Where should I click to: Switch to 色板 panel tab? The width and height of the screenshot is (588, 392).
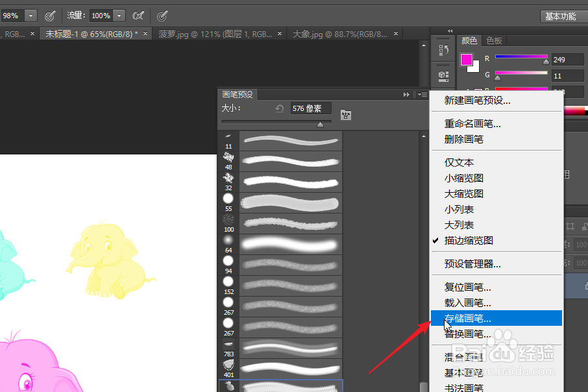(x=494, y=40)
